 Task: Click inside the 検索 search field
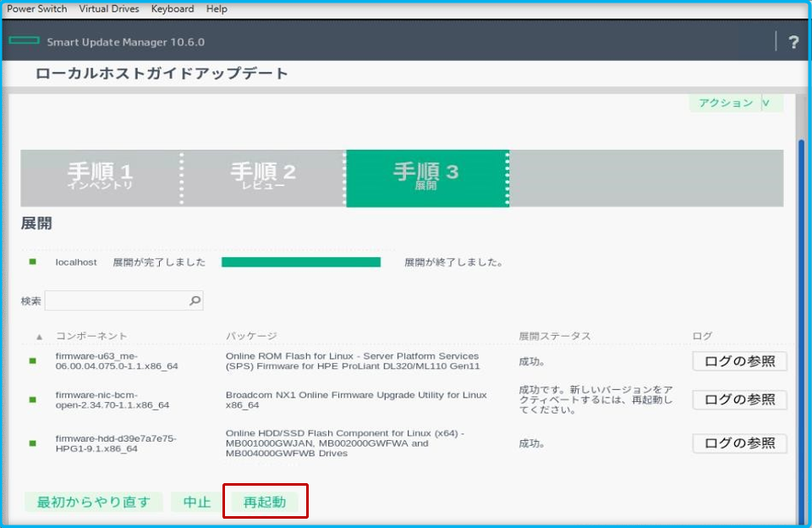click(118, 300)
